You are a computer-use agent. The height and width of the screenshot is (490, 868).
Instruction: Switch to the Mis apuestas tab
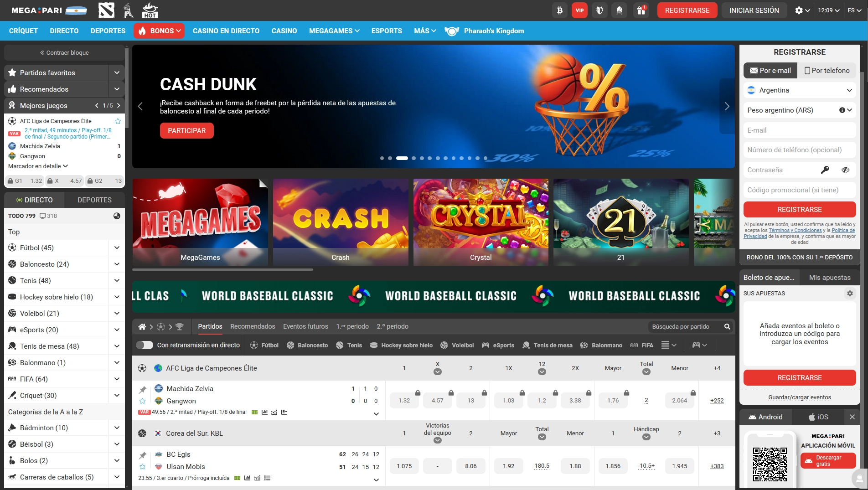(x=829, y=278)
